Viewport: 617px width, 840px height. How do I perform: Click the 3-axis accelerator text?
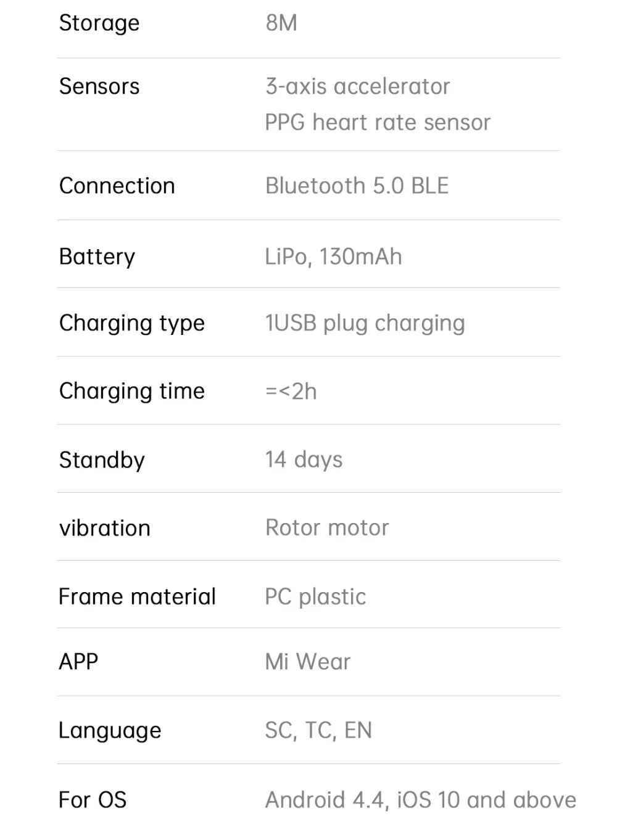pos(358,87)
